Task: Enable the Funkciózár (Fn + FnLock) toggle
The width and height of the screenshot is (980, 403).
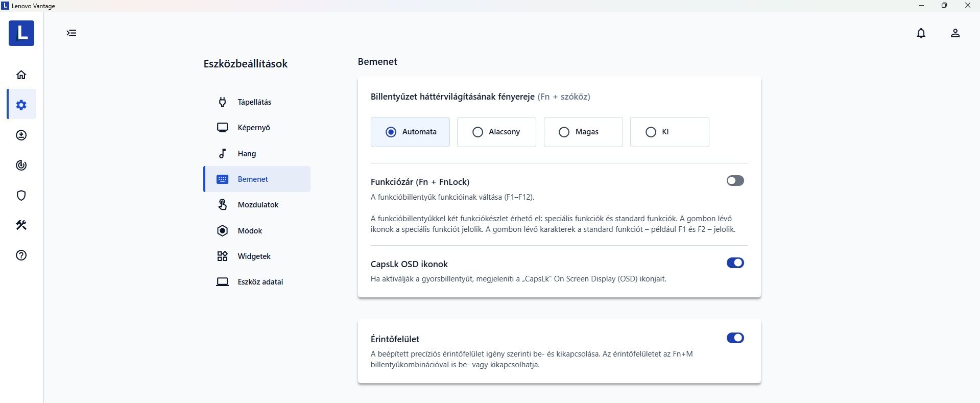Action: [735, 181]
